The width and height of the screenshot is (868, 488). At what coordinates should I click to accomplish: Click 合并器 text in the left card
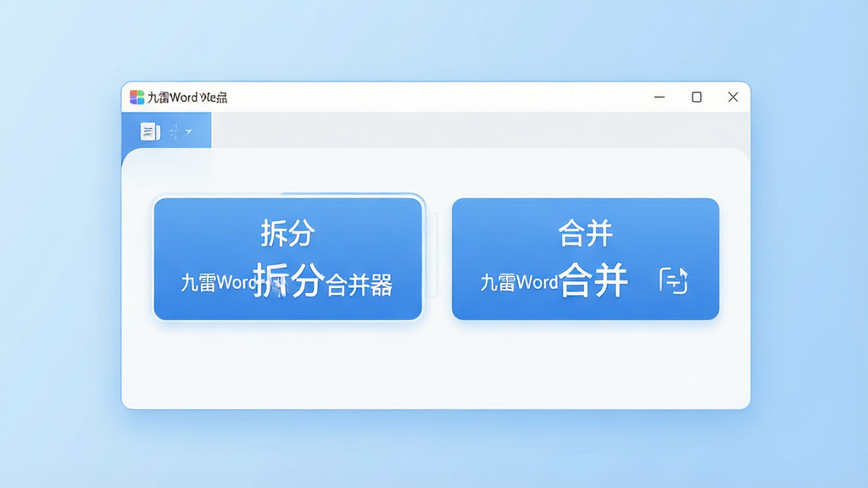(359, 285)
